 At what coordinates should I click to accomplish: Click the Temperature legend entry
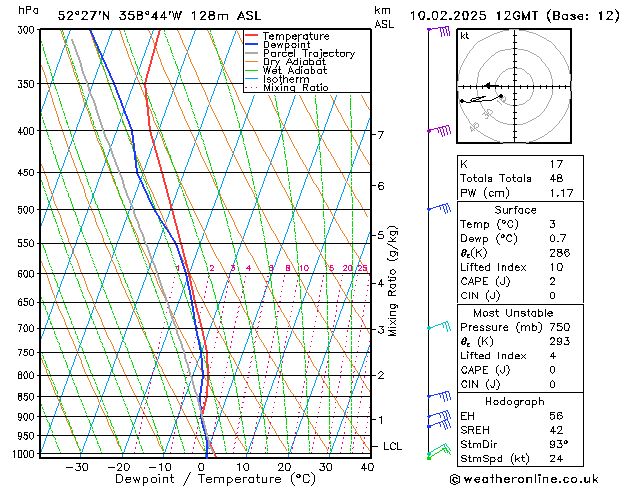click(x=295, y=36)
